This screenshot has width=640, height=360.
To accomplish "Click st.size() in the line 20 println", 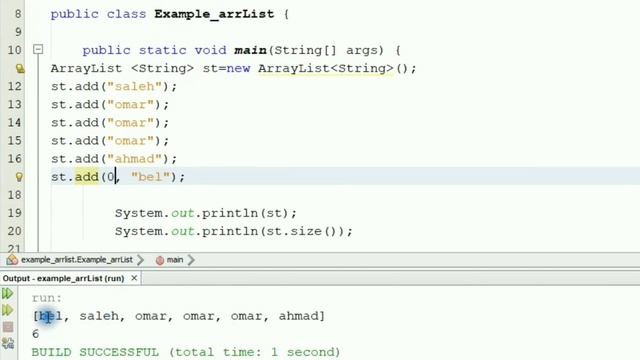I will point(301,231).
